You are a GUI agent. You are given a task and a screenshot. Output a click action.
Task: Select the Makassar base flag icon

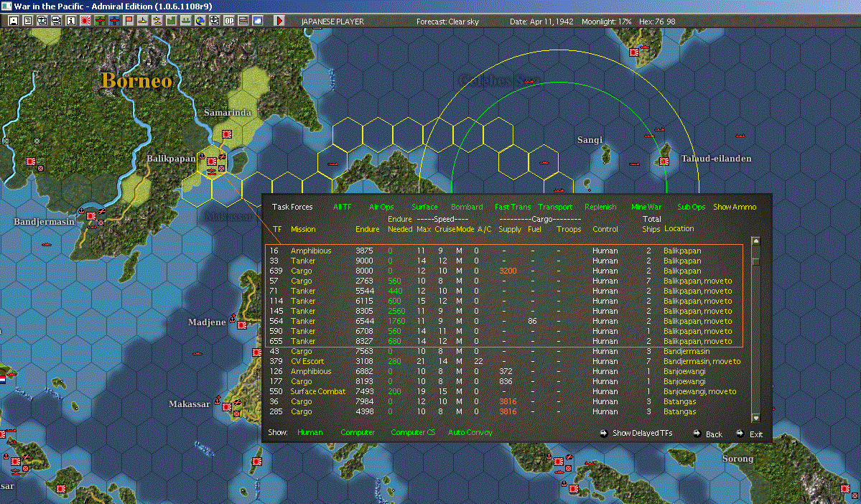tap(226, 407)
